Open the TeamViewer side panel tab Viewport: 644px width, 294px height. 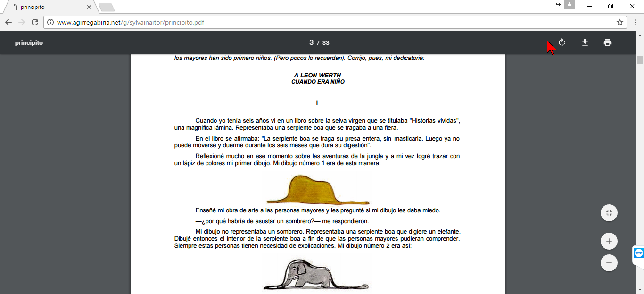638,253
